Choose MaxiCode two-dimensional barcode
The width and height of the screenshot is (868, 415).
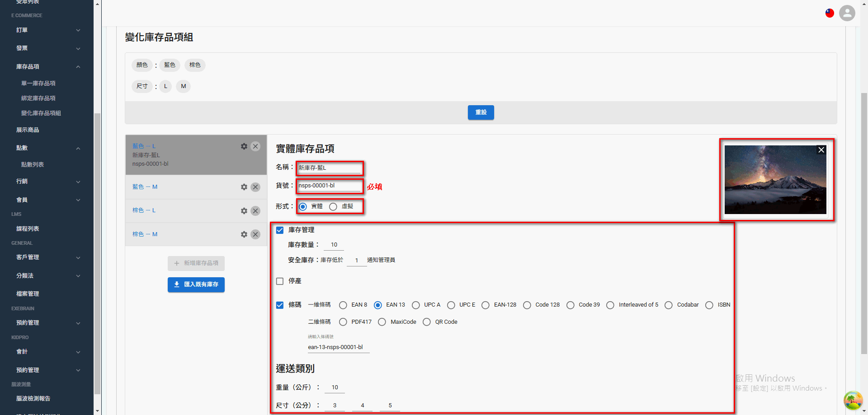tap(382, 322)
